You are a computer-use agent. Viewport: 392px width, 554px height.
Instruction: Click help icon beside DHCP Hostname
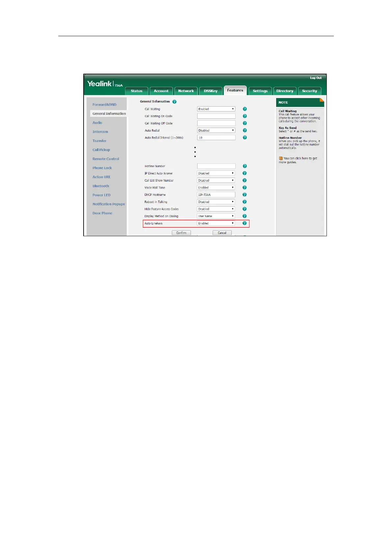pos(245,195)
